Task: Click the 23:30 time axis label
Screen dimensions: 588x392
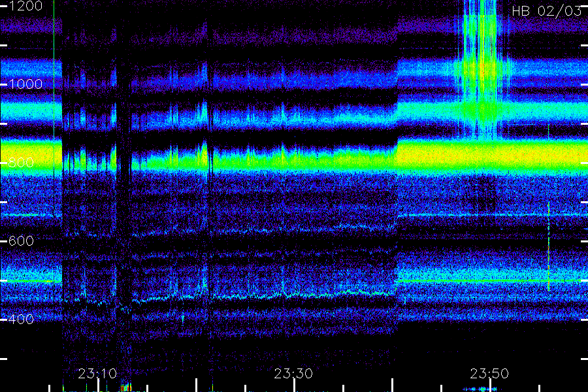Action: click(x=293, y=374)
